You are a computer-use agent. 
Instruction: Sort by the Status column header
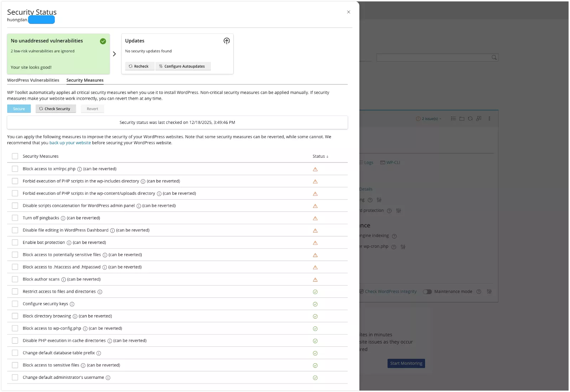coord(320,156)
